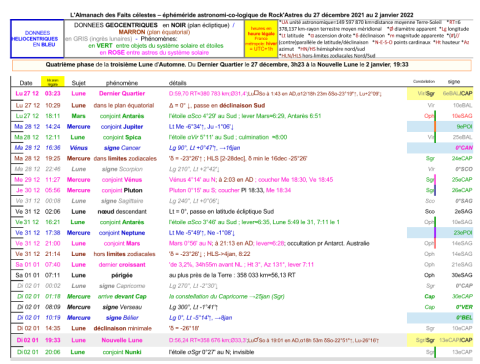Click the yellow time column header

tap(53, 82)
